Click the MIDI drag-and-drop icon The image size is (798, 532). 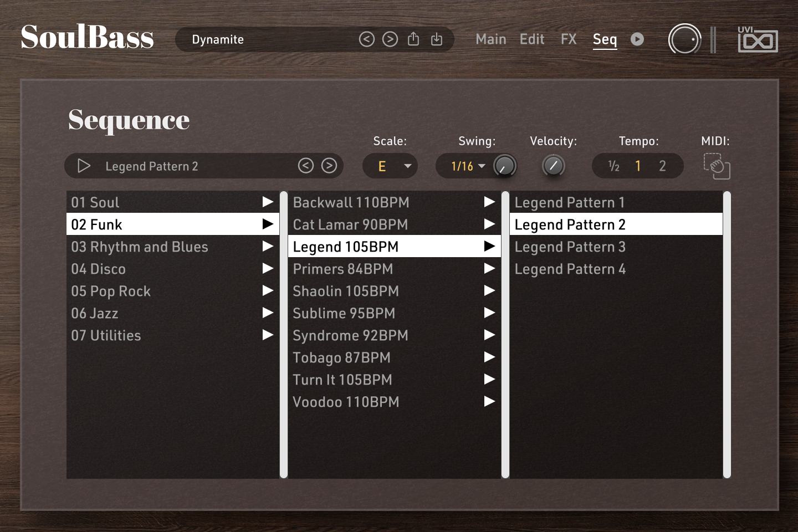[x=717, y=166]
